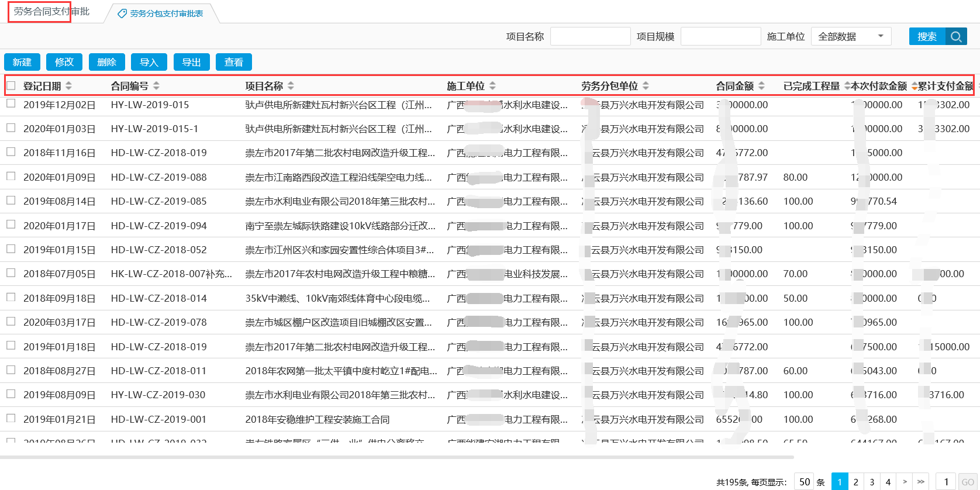Screen dimensions: 980x490
Task: Sort by 合同金额 column arrows
Action: tap(761, 86)
